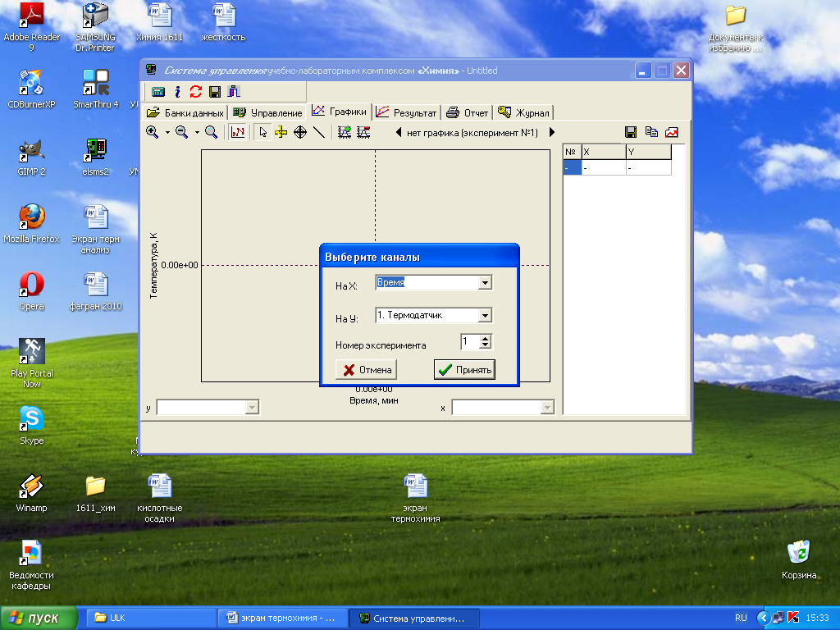Screen dimensions: 840x630
Task: Click the Y column header in table
Action: click(648, 152)
